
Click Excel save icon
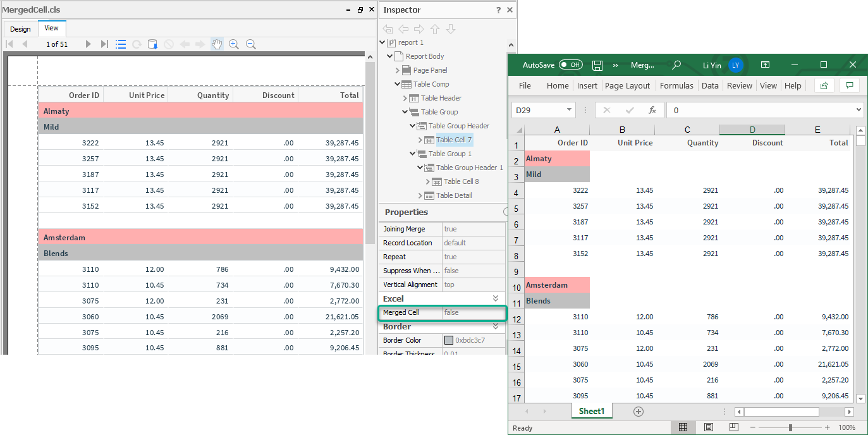click(x=597, y=65)
